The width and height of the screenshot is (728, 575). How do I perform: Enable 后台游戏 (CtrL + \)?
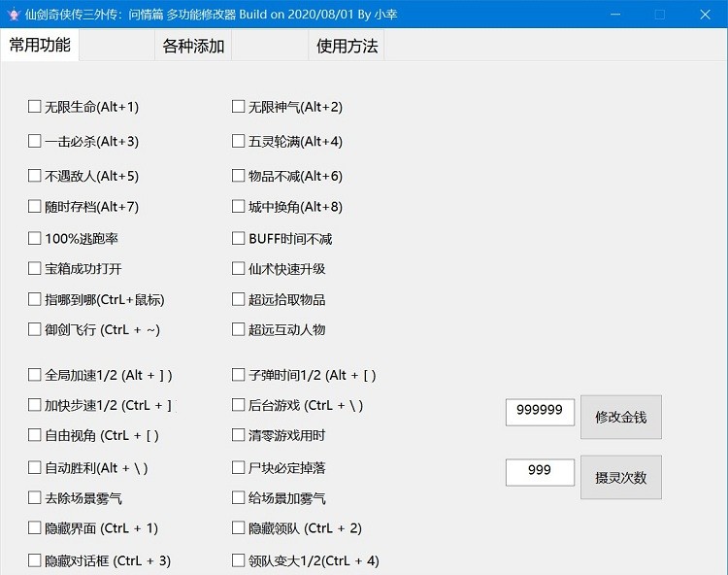tap(238, 405)
